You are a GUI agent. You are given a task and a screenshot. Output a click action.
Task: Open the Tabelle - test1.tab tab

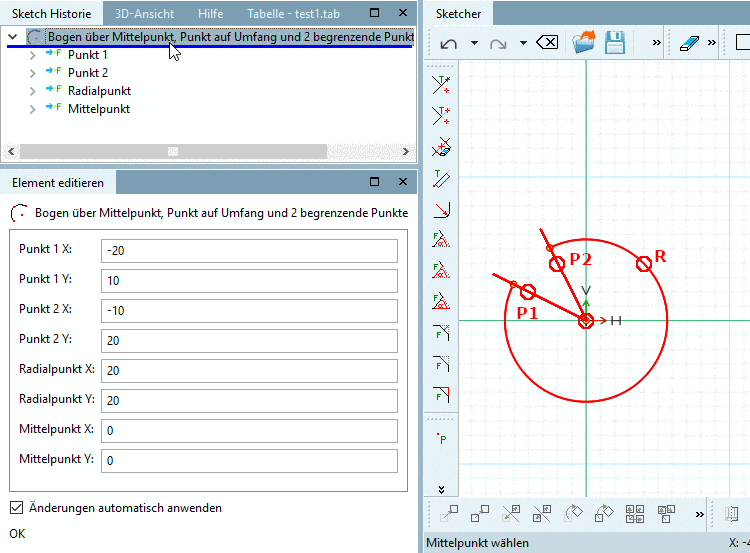pos(293,13)
